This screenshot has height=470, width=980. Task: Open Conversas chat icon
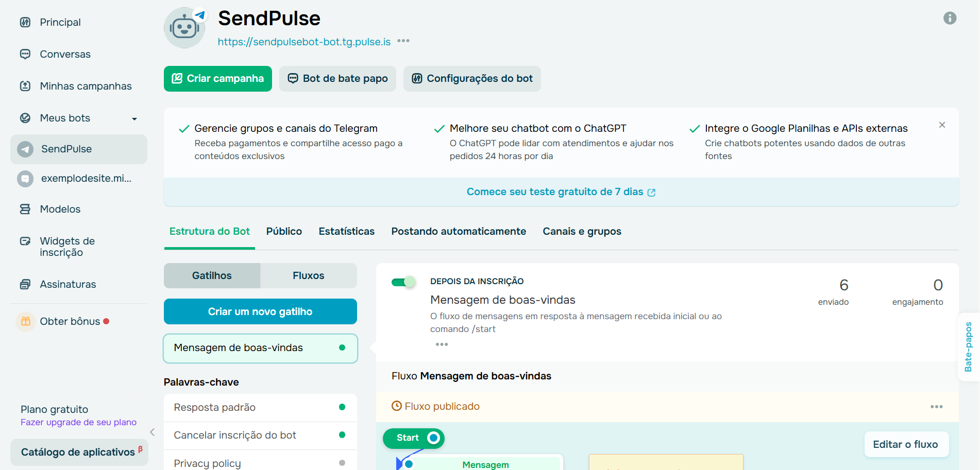coord(25,54)
